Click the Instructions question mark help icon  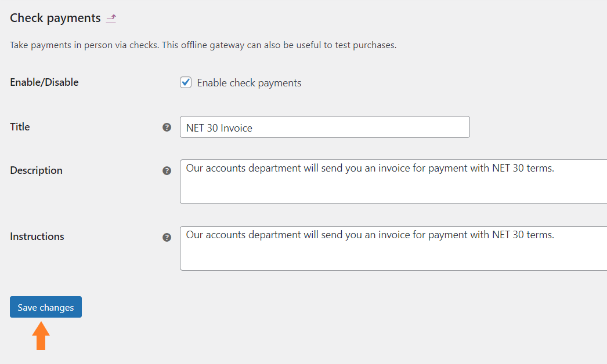point(167,237)
